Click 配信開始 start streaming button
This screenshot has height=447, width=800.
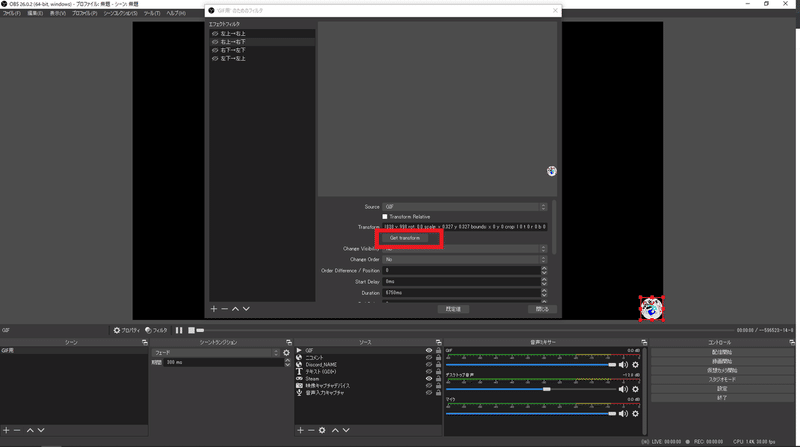(722, 352)
